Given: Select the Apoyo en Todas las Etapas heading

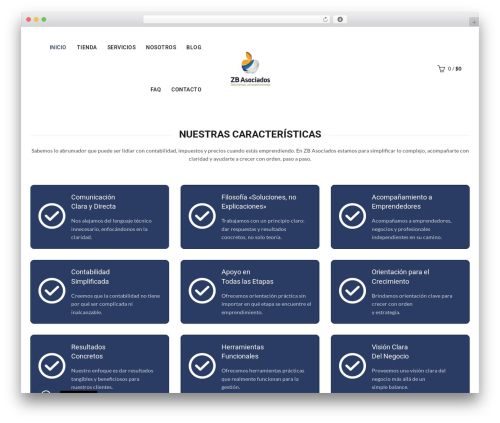Looking at the screenshot, I should 247,277.
